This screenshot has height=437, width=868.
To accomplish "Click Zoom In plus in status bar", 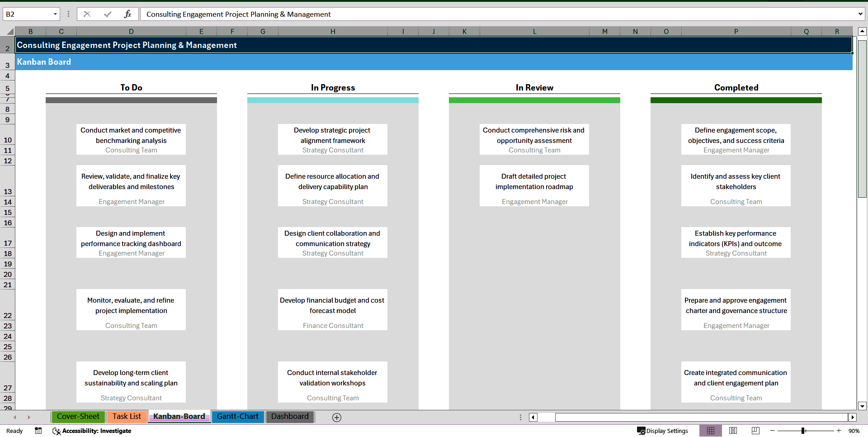I will pyautogui.click(x=838, y=431).
